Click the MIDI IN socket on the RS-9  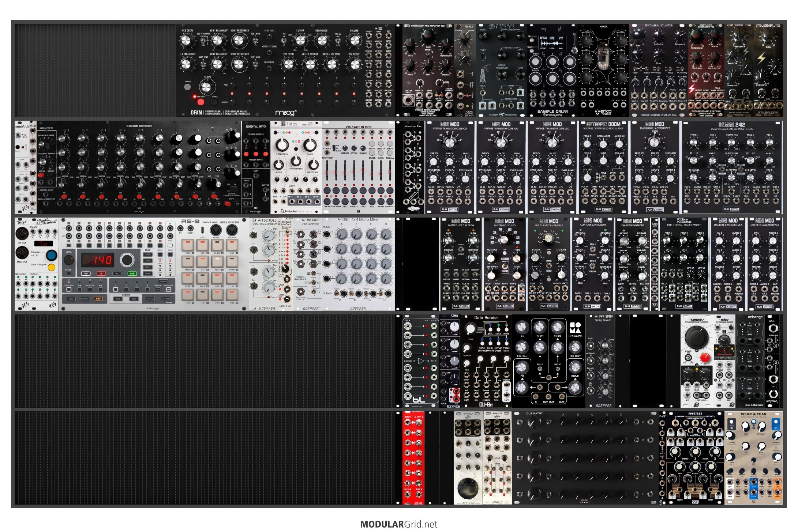click(216, 230)
